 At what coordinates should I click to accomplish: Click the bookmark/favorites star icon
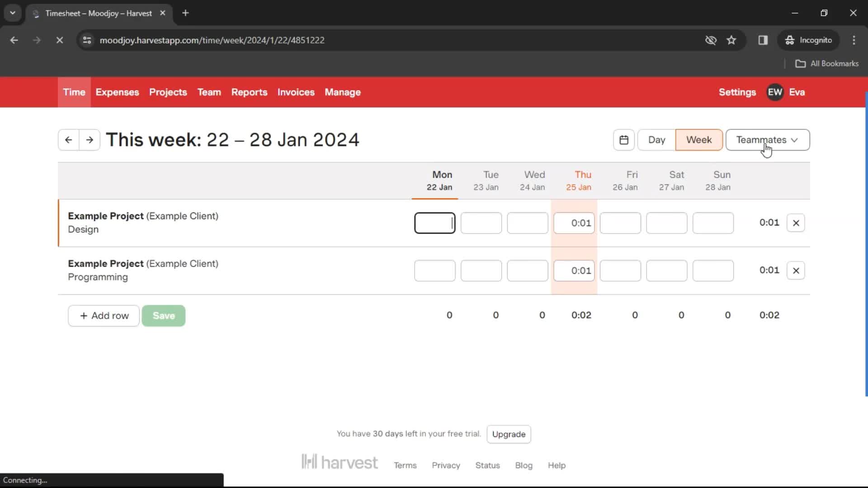731,40
